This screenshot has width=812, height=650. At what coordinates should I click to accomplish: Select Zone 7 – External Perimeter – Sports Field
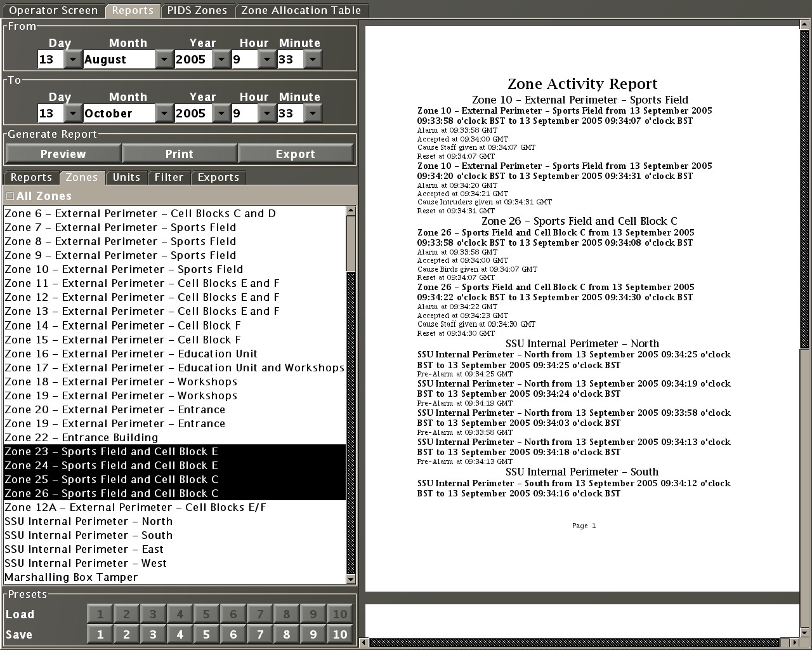point(174,228)
